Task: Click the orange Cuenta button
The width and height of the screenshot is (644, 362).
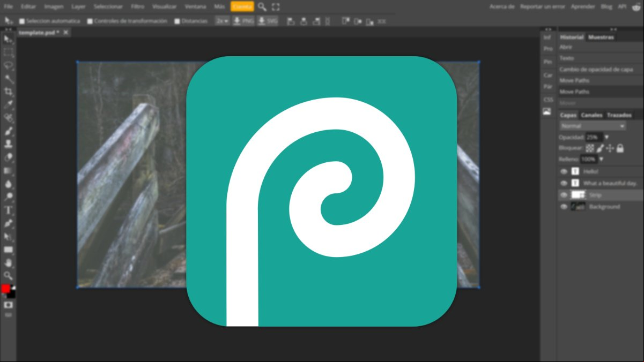Action: [x=242, y=6]
